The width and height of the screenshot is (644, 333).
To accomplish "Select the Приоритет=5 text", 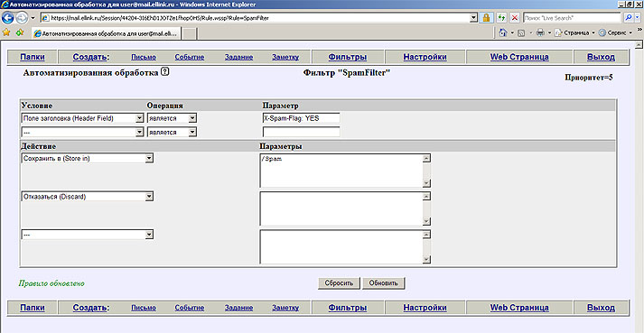I will point(589,77).
